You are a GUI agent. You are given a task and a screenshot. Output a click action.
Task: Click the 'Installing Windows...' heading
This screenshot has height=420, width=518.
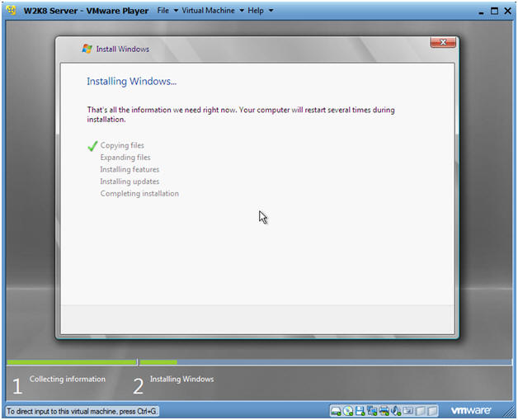tap(131, 82)
